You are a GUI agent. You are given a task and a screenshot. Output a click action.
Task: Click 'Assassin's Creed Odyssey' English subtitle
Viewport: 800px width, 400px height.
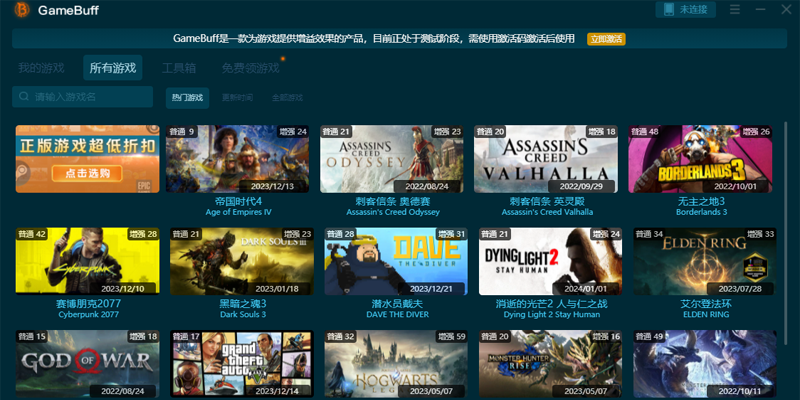393,212
